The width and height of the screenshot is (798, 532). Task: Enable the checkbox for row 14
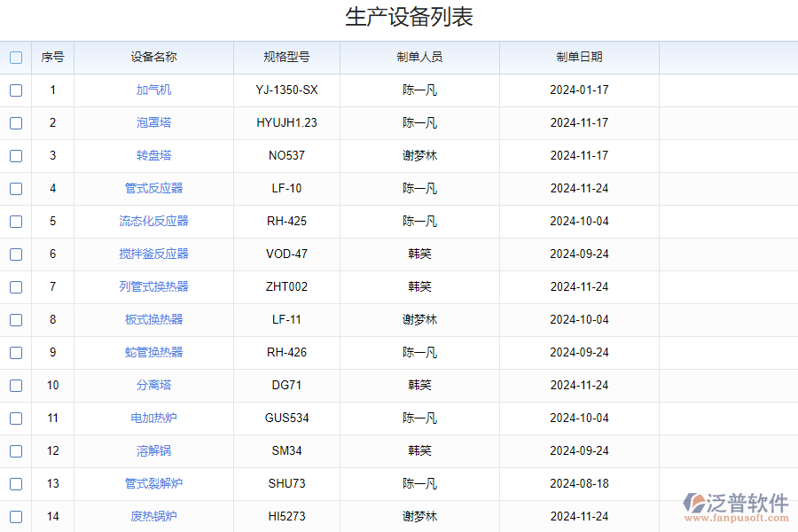[16, 517]
